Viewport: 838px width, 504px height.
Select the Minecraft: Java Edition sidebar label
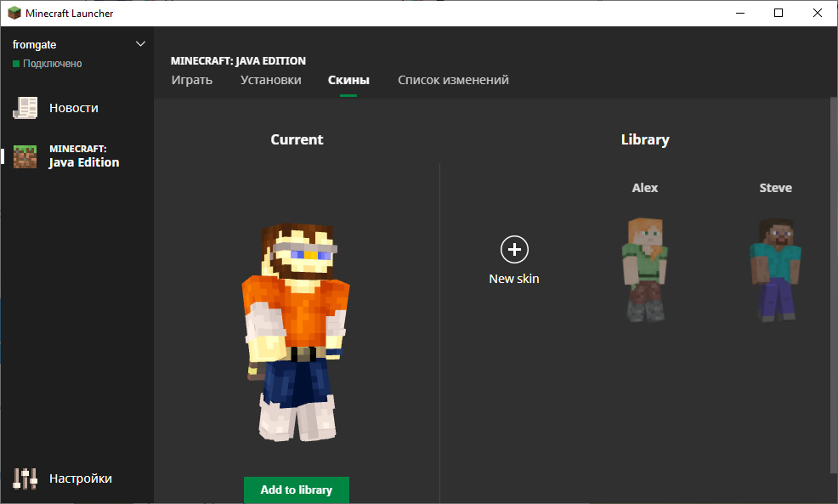click(x=83, y=156)
